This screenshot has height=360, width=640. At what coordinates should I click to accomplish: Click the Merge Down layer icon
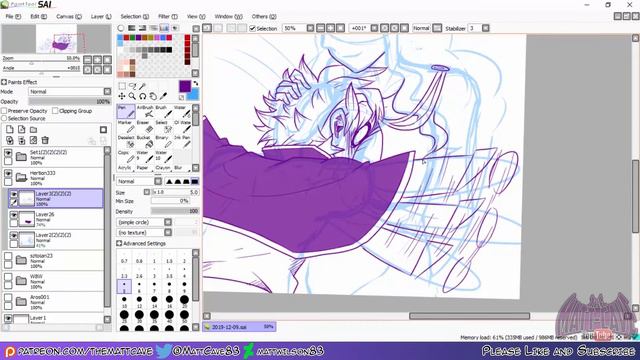pyautogui.click(x=22, y=140)
